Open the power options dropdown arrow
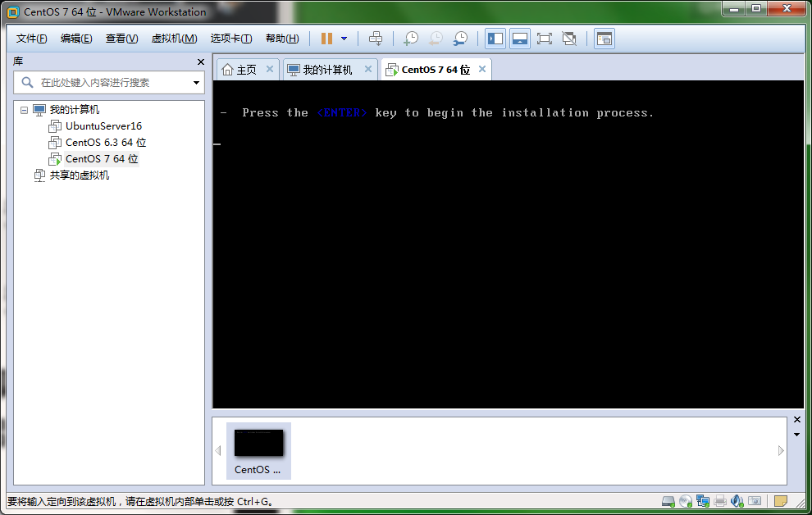 pyautogui.click(x=344, y=39)
